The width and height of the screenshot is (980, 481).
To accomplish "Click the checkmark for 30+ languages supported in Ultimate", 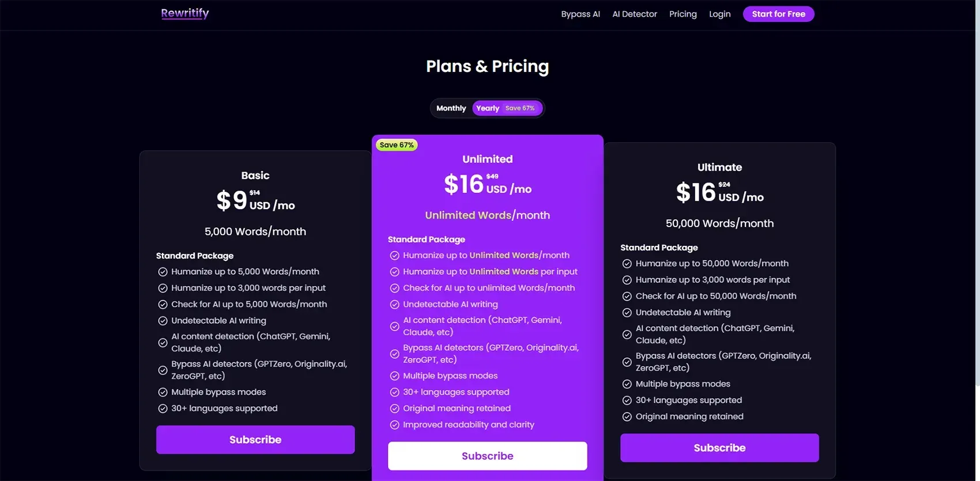I will (627, 400).
